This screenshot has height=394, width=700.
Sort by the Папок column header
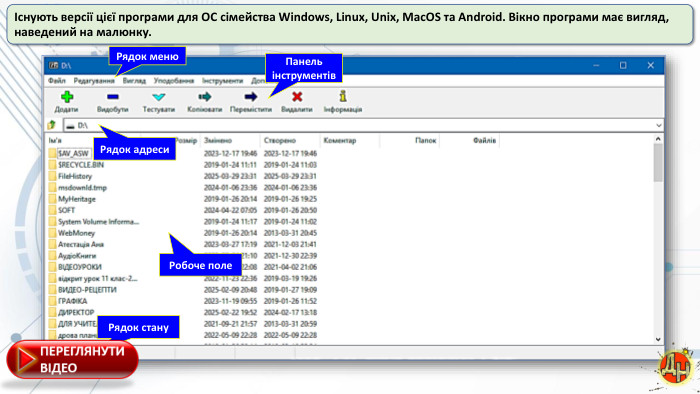(x=425, y=141)
